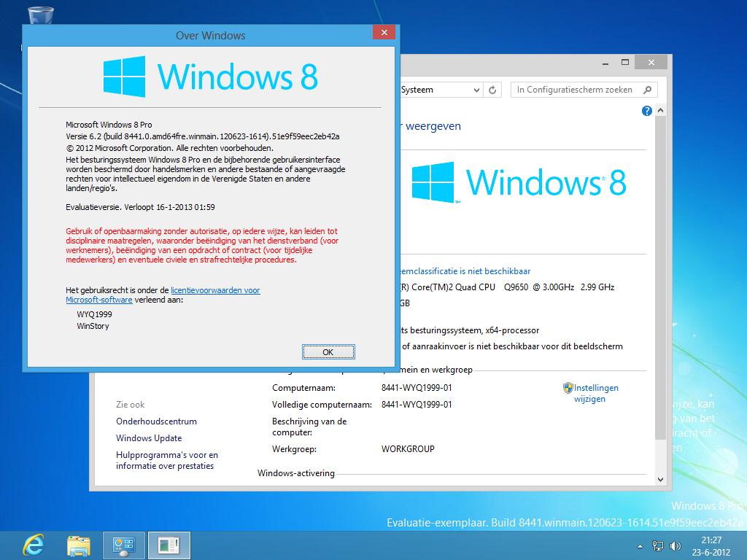
Task: Click the Versie 6.2 build line
Action: [x=203, y=136]
